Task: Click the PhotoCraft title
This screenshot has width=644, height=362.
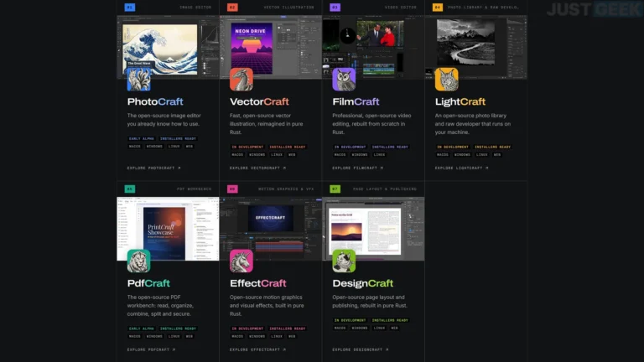Action: pos(155,101)
